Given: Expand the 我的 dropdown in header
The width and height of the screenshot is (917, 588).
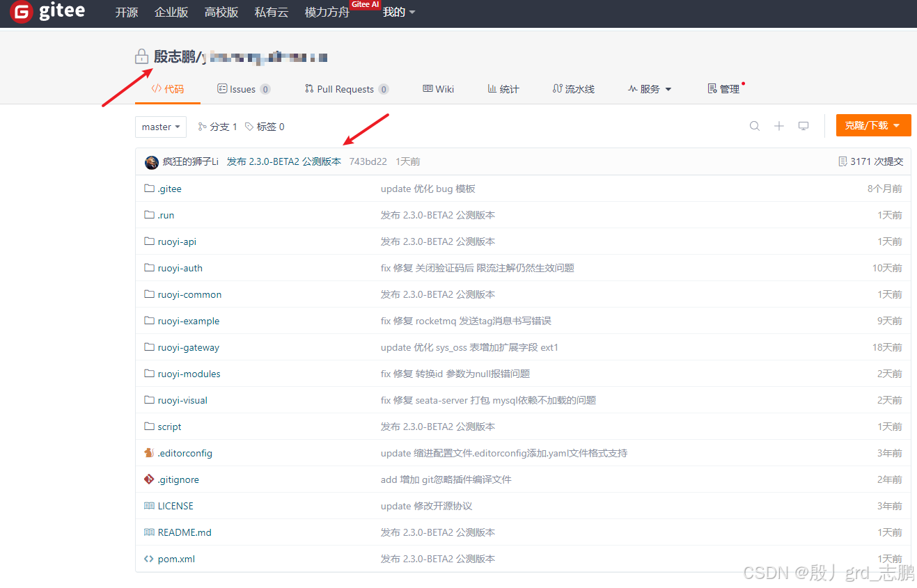Looking at the screenshot, I should coord(399,12).
